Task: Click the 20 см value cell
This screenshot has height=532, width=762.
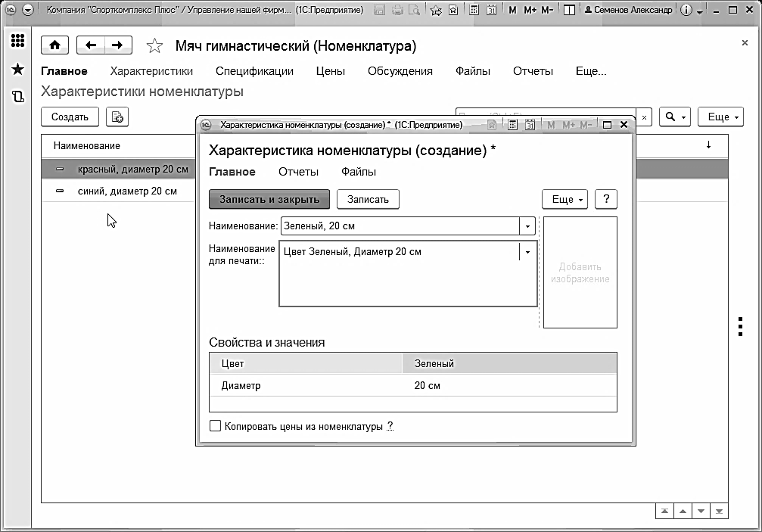Action: tap(509, 385)
